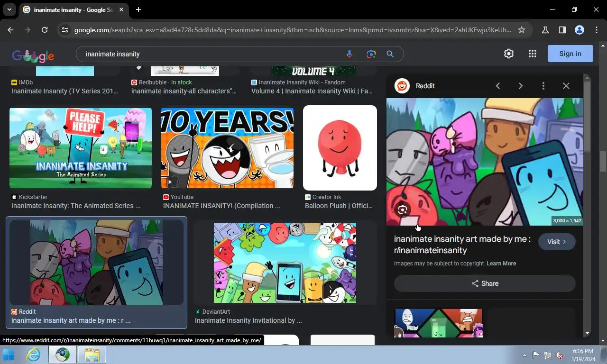The height and width of the screenshot is (364, 607).
Task: Open related image thumbnail below Share
Action: point(438,323)
